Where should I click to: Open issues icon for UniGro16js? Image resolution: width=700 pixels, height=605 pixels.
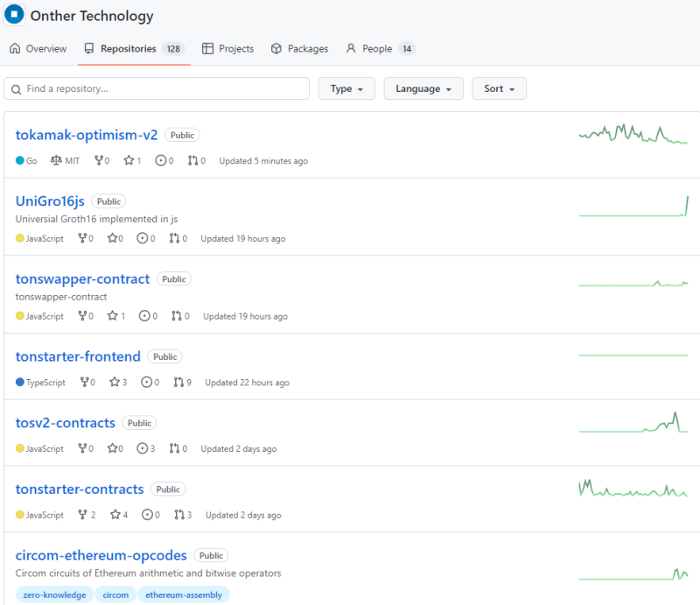coord(143,238)
